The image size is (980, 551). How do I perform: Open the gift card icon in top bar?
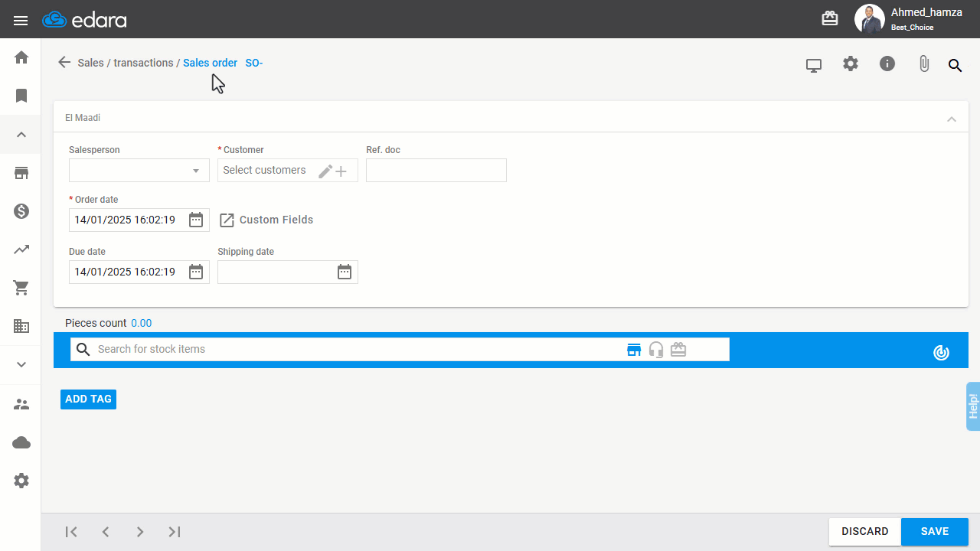pyautogui.click(x=830, y=18)
